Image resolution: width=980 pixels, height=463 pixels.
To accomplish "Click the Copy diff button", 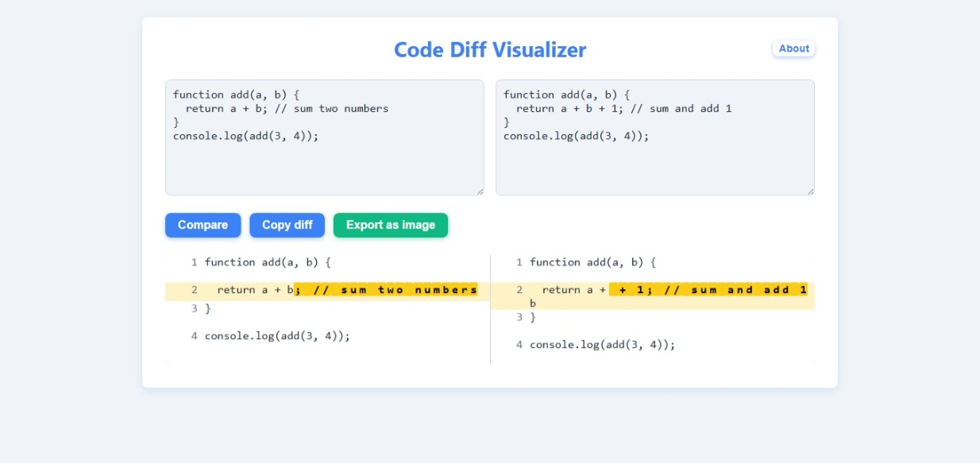I will tap(287, 225).
